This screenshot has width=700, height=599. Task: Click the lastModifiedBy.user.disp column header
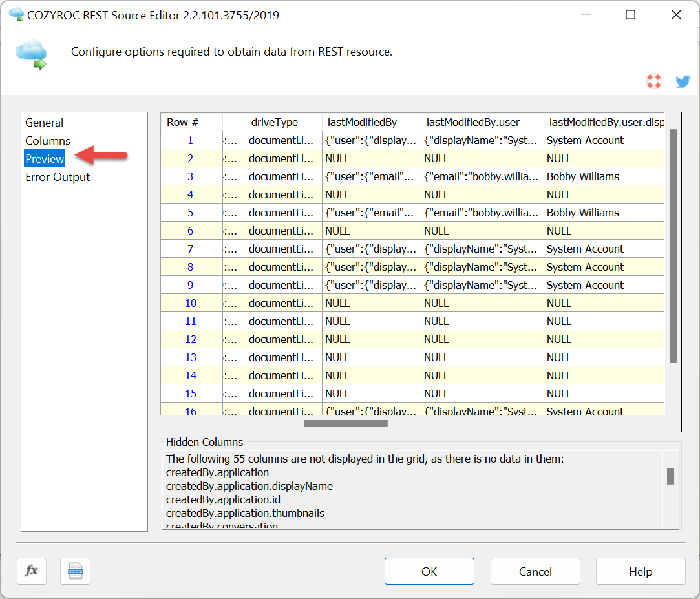[x=604, y=122]
